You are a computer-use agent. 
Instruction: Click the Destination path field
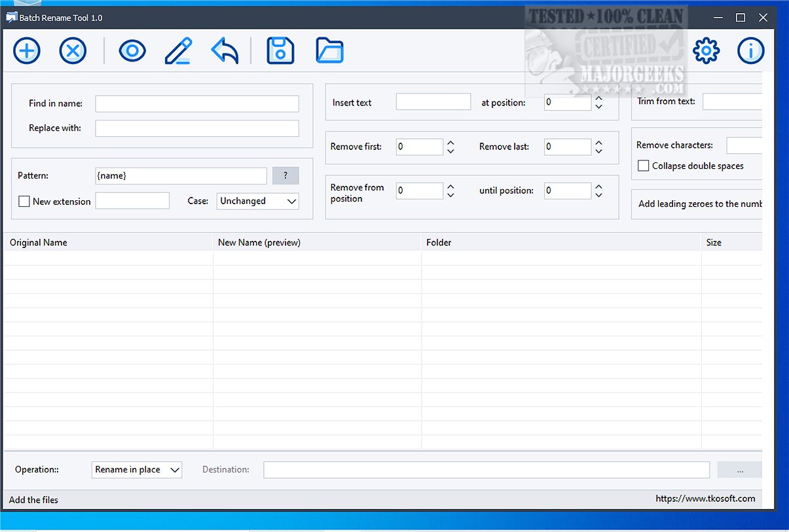click(486, 470)
